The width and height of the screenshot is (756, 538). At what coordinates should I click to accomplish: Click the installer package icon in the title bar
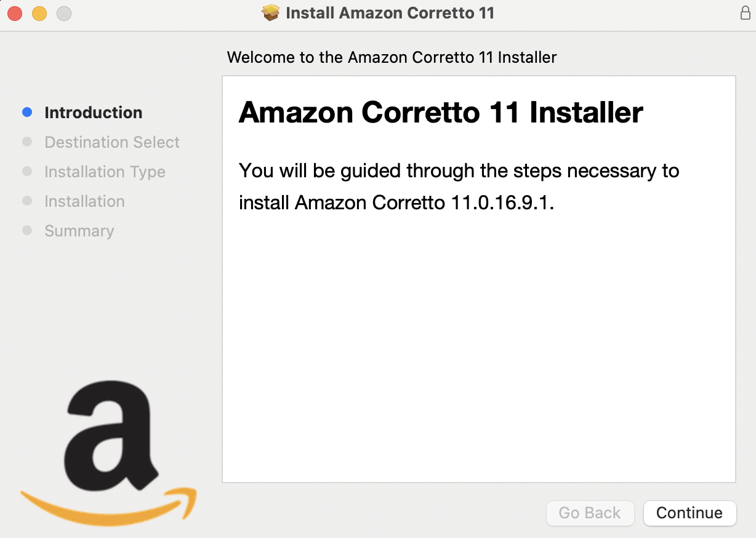pyautogui.click(x=269, y=12)
